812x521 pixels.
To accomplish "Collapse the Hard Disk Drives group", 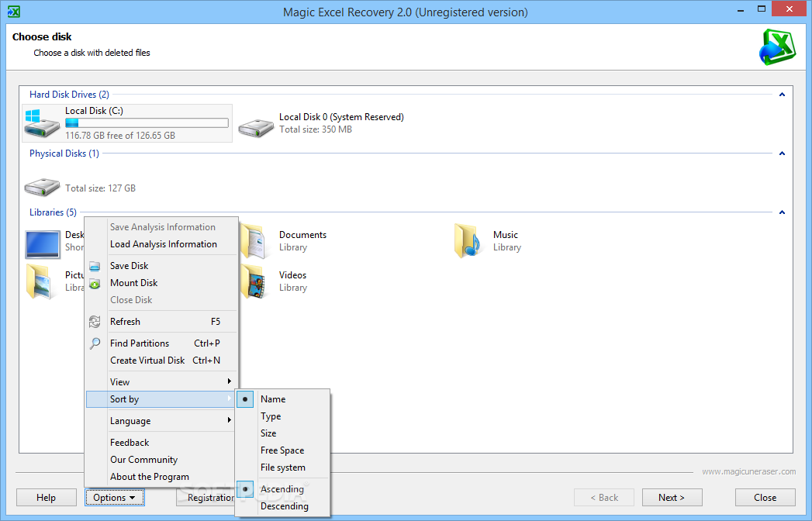I will point(782,95).
